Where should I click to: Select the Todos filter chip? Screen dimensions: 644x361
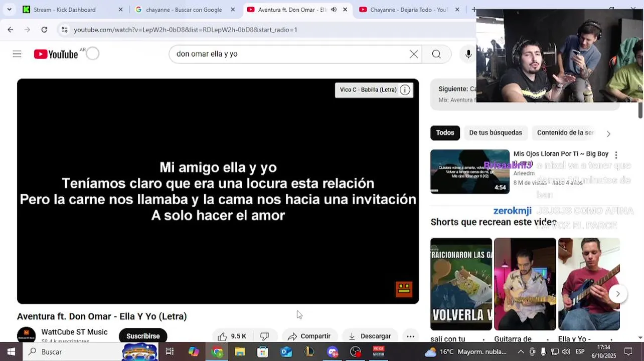(x=445, y=133)
